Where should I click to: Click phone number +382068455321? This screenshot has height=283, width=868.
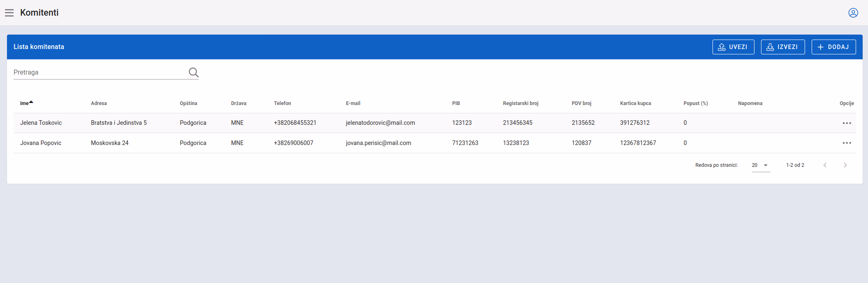[295, 123]
